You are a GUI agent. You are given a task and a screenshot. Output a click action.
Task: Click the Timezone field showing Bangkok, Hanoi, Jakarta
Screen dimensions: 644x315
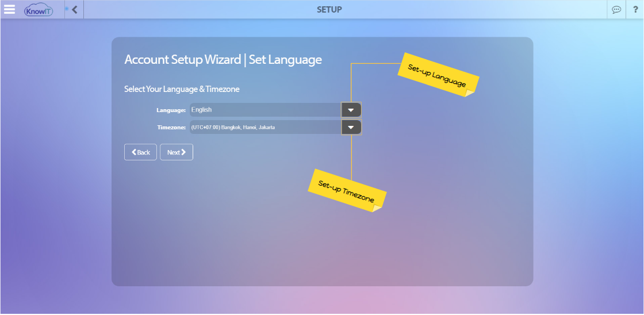[x=265, y=127]
